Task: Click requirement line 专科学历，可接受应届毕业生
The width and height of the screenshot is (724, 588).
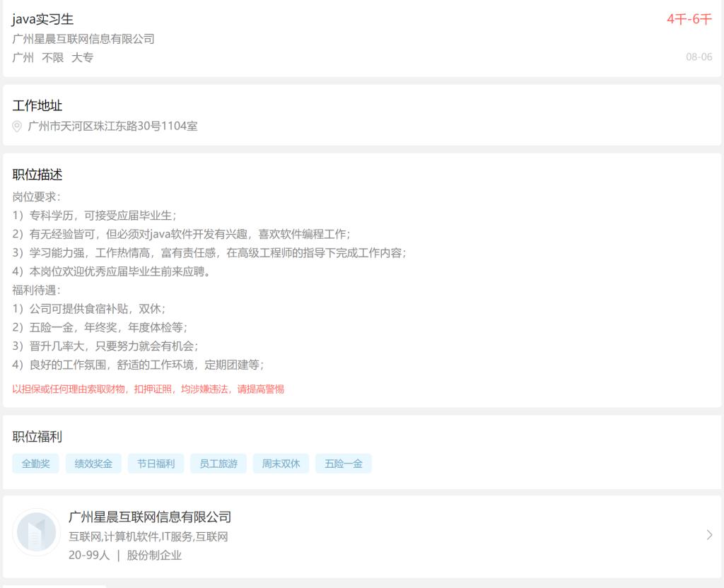Action: 94,216
